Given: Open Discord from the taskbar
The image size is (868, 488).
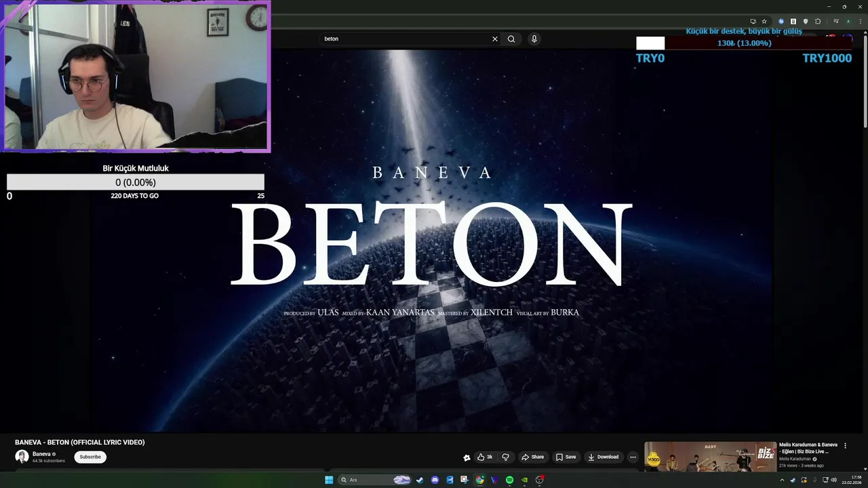Looking at the screenshot, I should click(435, 480).
